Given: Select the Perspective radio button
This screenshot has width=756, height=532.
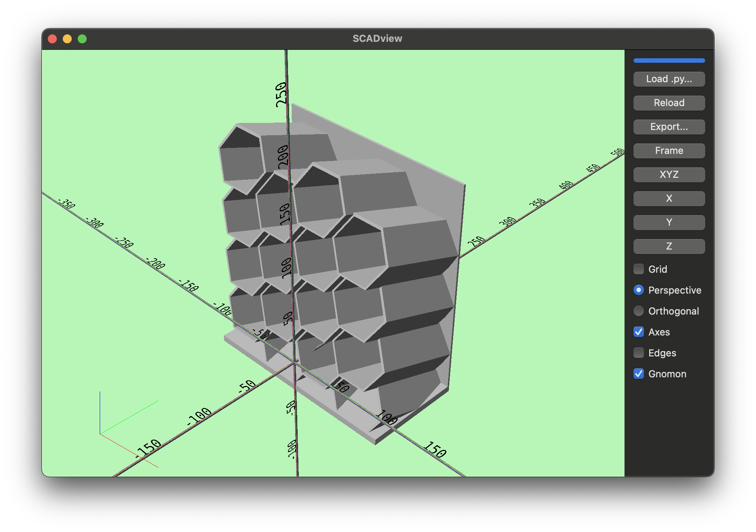Looking at the screenshot, I should (639, 290).
